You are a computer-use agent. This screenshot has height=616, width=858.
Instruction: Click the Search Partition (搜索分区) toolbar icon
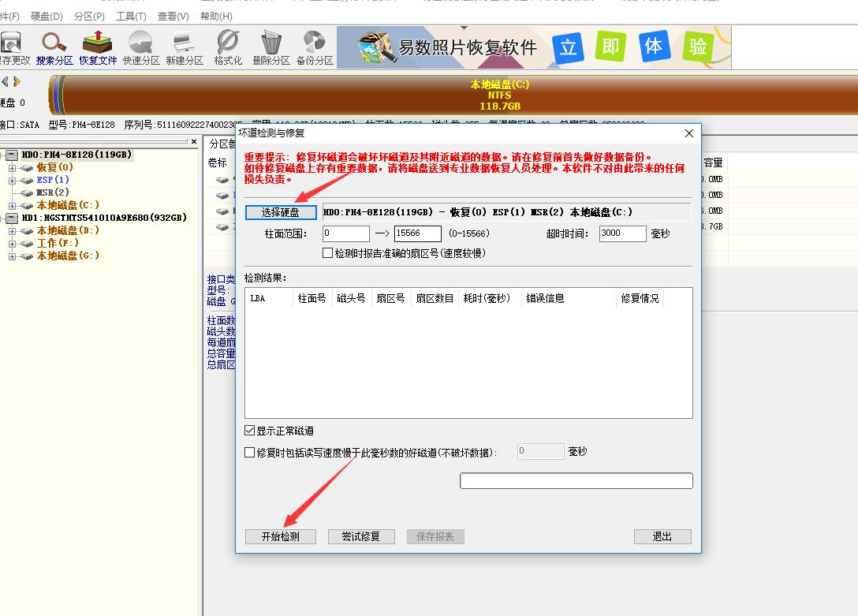tap(54, 47)
